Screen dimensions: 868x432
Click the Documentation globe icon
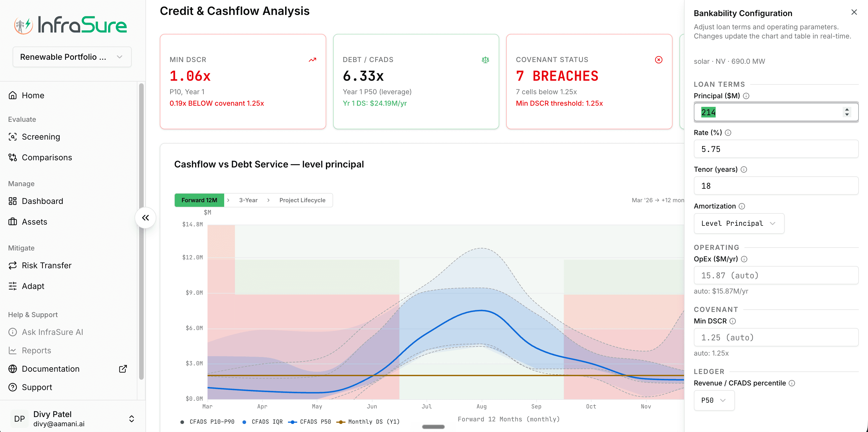click(12, 369)
